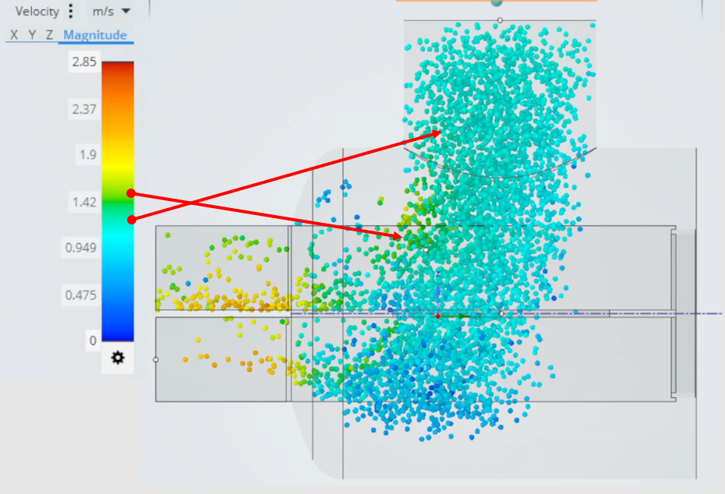This screenshot has width=725, height=494.
Task: Click the teal sphere at top edge
Action: [x=497, y=3]
